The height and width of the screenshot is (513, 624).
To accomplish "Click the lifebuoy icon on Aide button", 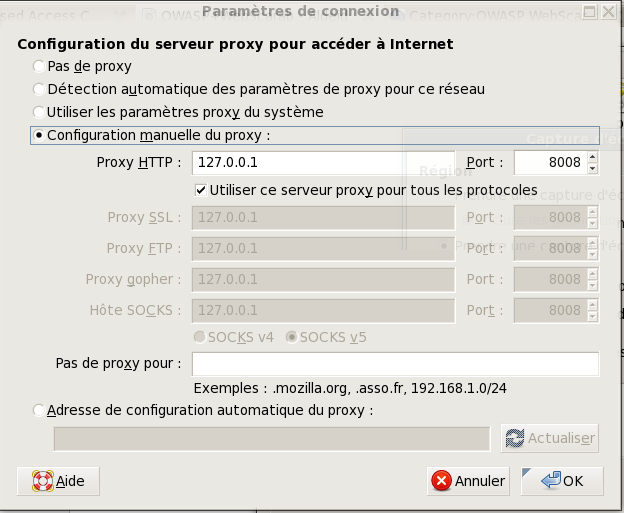I will click(x=42, y=481).
